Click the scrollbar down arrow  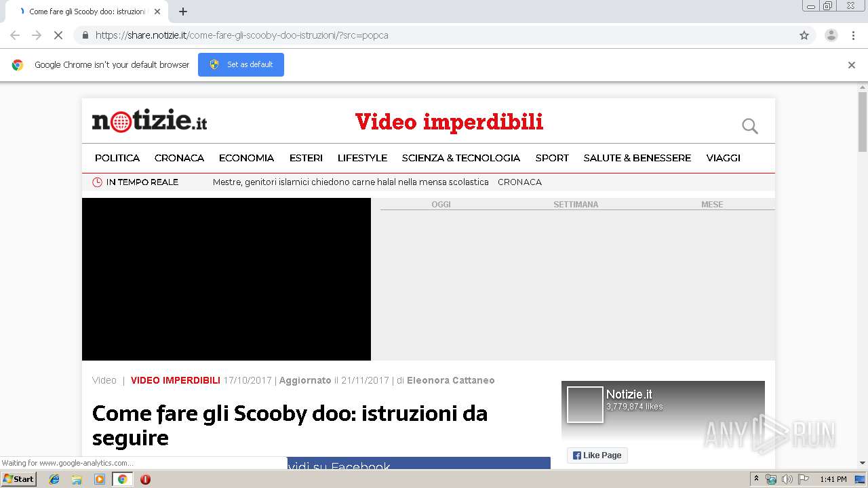863,463
